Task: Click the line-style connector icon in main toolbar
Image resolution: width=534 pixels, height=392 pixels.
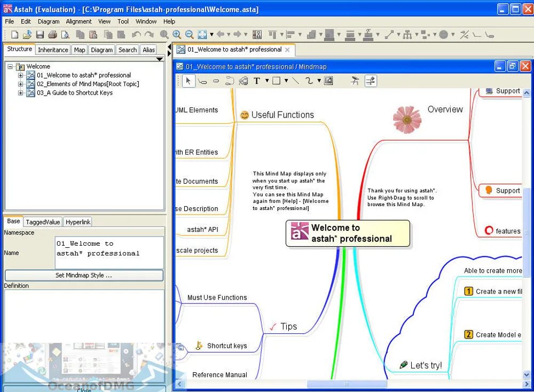Action: (x=389, y=34)
